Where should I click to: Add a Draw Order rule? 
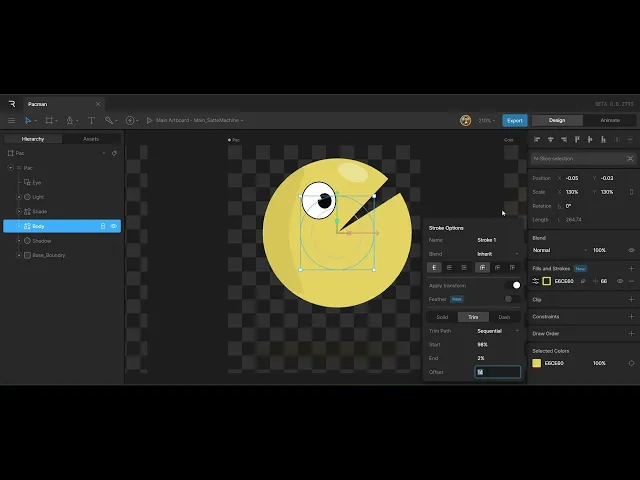point(631,333)
